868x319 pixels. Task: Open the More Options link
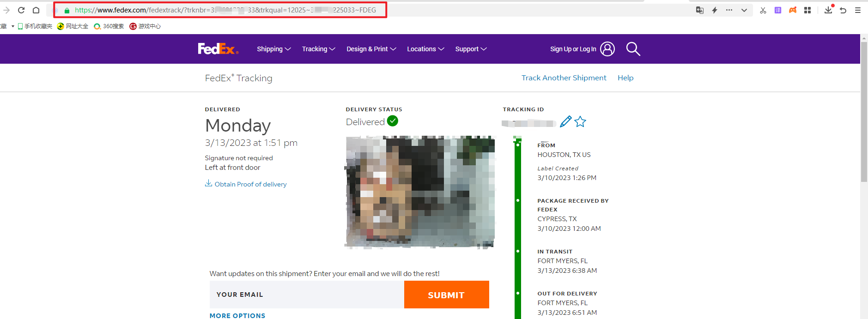(x=237, y=316)
